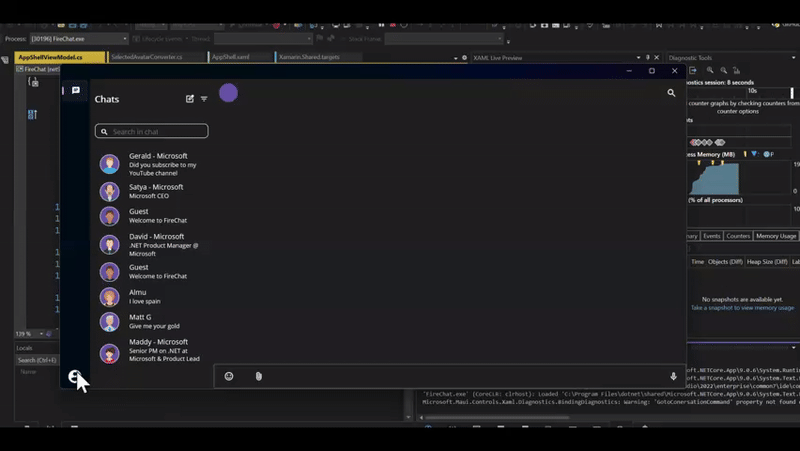Click the magnifier icon at FireChat top right

[x=671, y=93]
